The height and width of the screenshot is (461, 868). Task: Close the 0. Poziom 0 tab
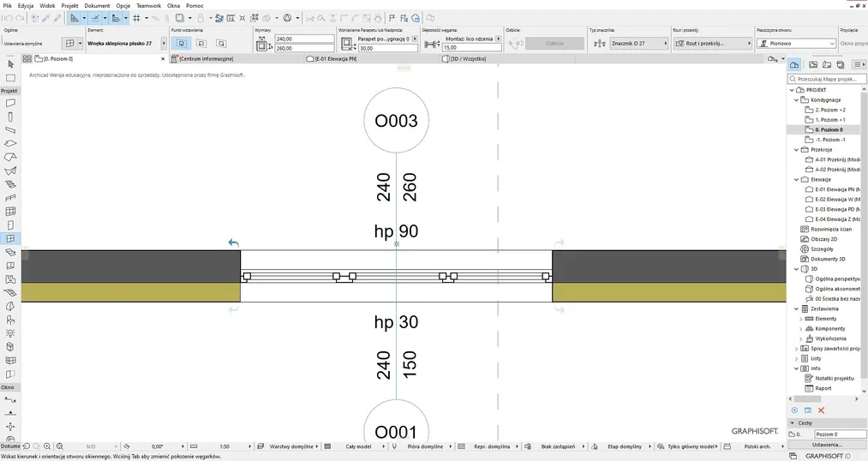[163, 58]
